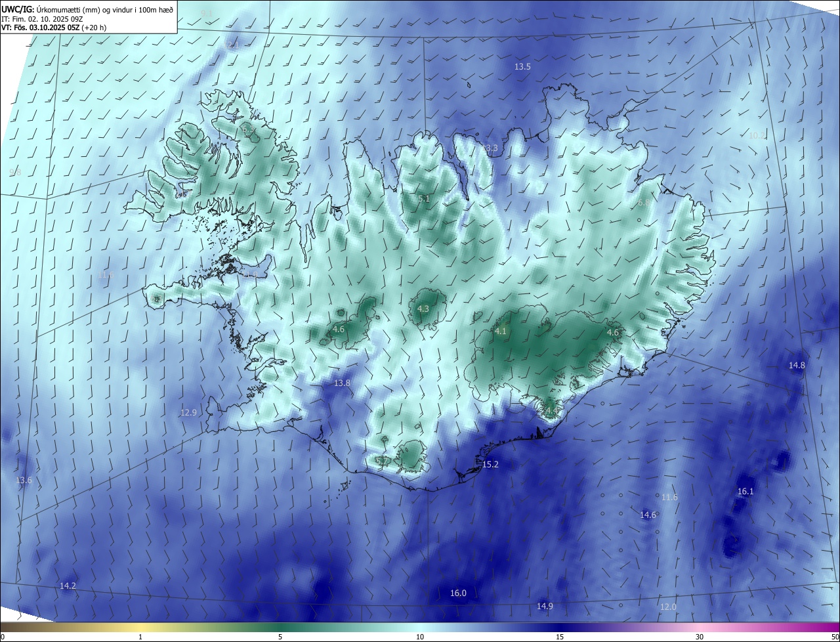
Task: Select the 13.8 value label
Action: point(342,383)
